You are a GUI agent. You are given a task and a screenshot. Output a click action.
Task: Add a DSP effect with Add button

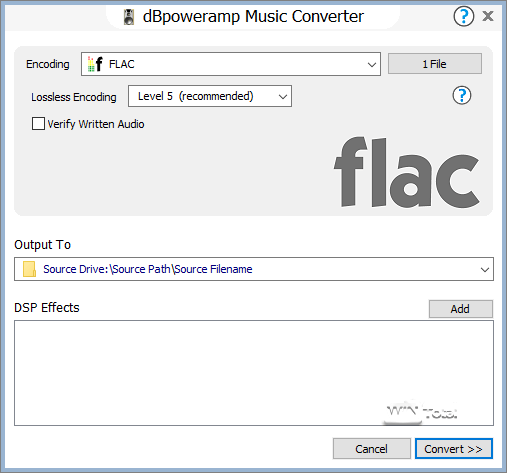[460, 309]
